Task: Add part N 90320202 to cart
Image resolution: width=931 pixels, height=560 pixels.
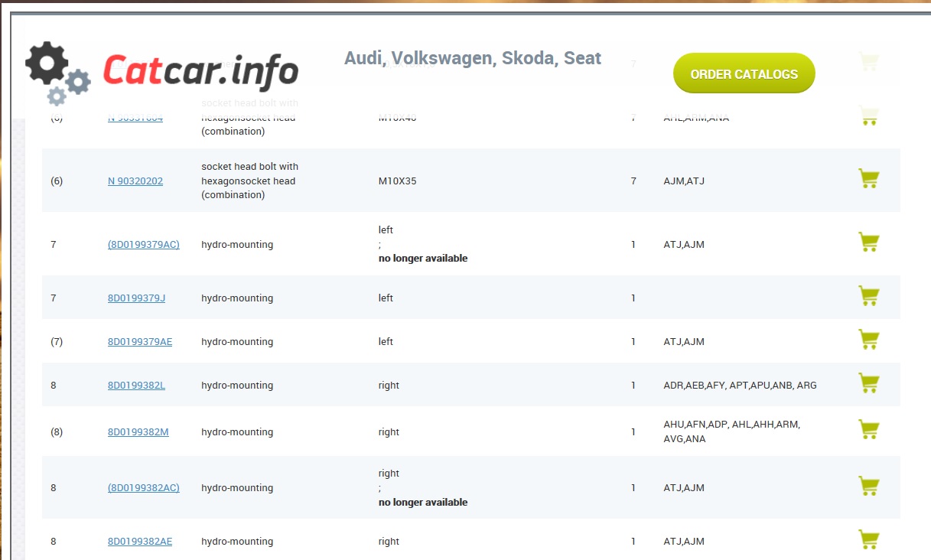Action: tap(868, 179)
